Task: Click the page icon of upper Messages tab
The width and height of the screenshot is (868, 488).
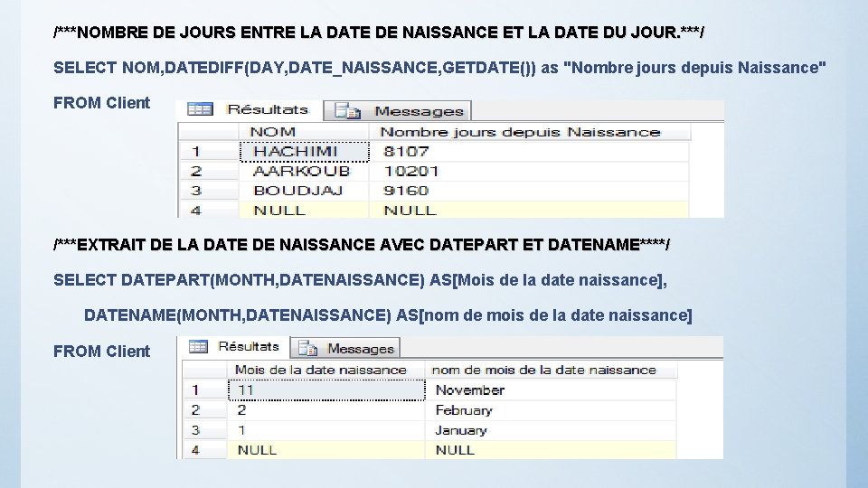Action: tap(347, 111)
